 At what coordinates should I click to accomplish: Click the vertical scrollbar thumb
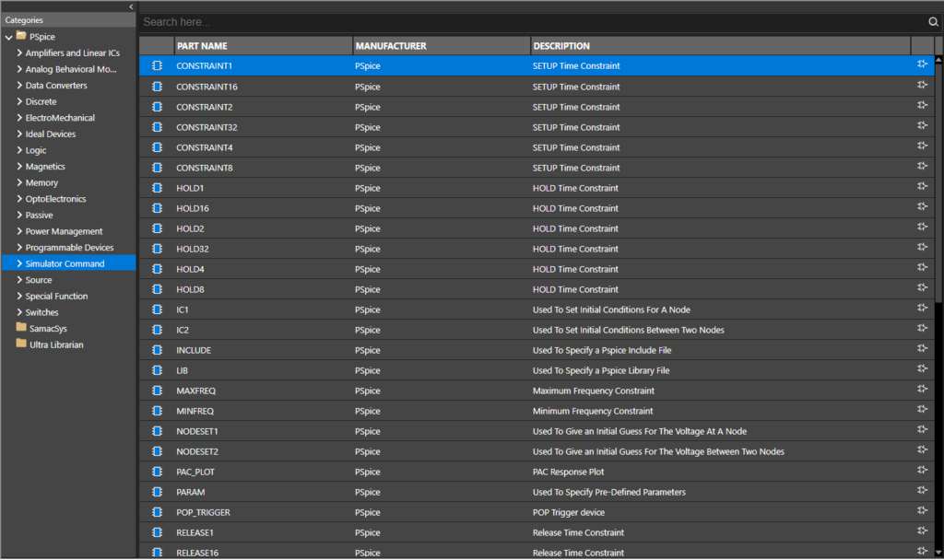coord(938,183)
